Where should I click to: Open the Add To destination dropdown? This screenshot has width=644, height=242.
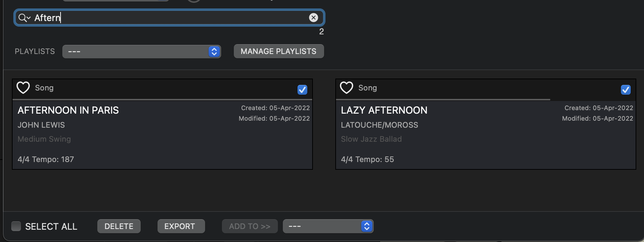[328, 226]
